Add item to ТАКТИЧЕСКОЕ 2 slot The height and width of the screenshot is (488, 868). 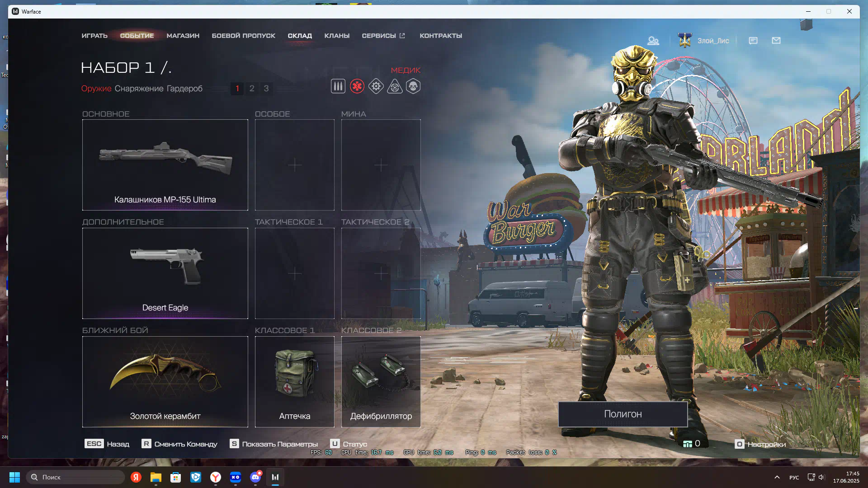[381, 273]
